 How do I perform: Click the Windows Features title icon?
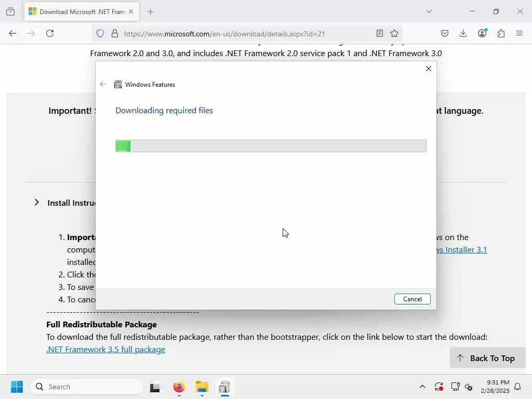[118, 84]
